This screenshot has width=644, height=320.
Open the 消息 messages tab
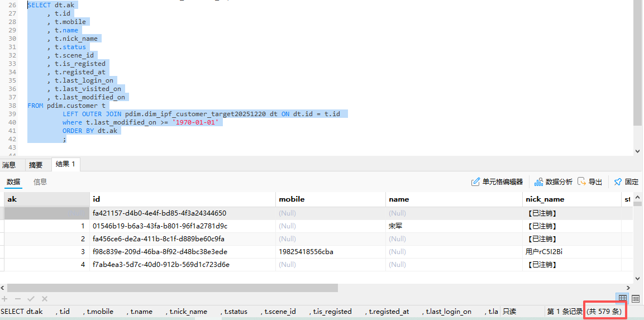9,165
